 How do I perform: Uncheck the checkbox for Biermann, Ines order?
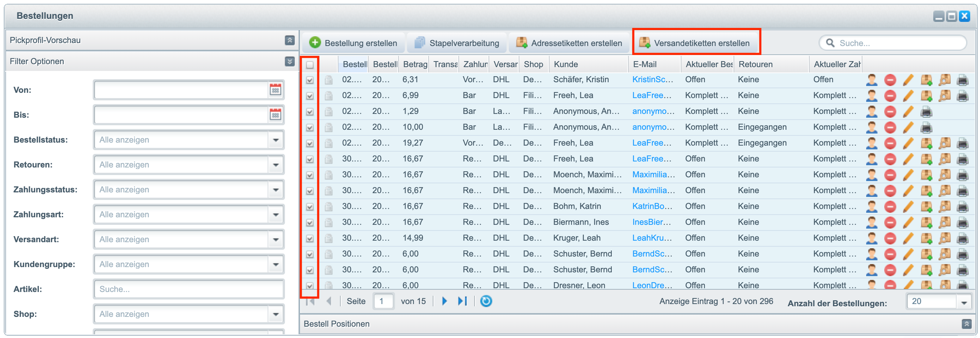(310, 223)
